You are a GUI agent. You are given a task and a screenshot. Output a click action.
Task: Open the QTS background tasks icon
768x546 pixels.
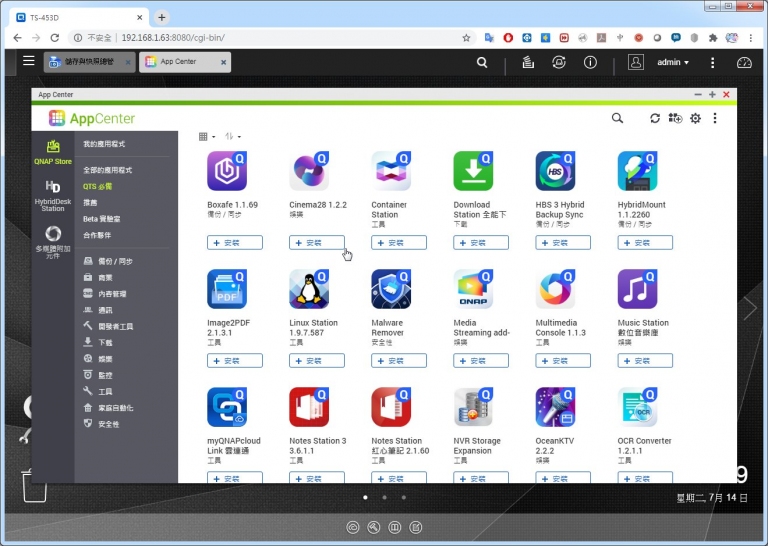pyautogui.click(x=528, y=62)
